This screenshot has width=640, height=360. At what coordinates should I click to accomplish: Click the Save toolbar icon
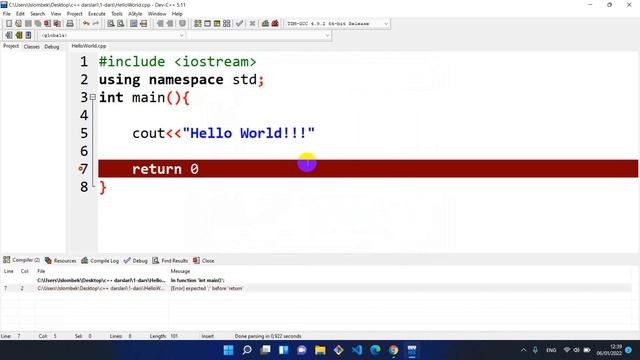point(28,24)
